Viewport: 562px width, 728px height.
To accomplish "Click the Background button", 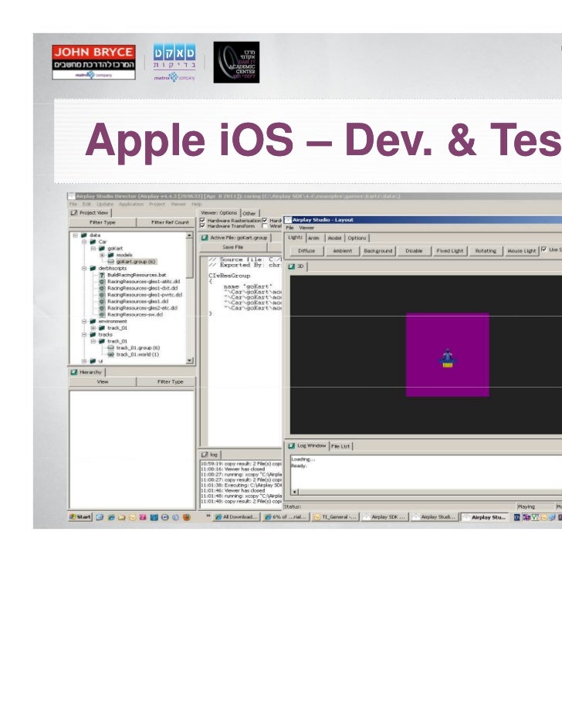I will [378, 251].
